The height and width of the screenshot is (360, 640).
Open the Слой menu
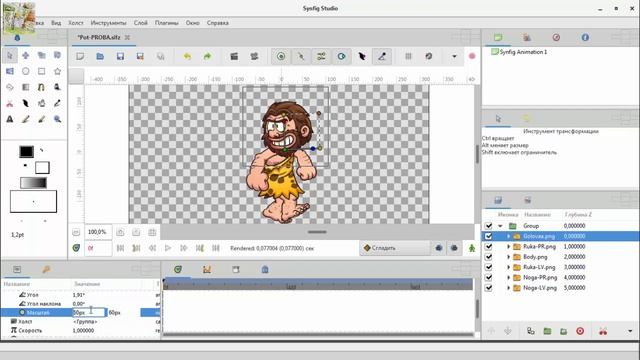point(140,23)
